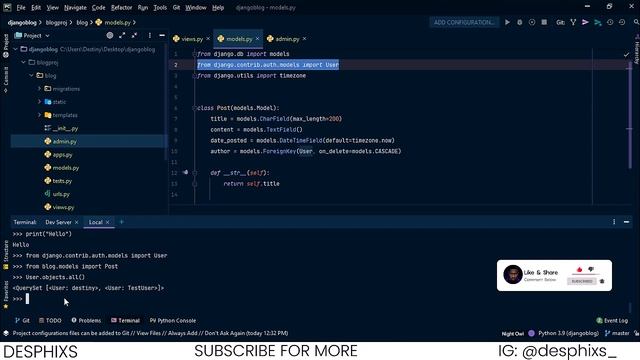Add new terminal session with plus
The width and height of the screenshot is (640, 360).
pos(122,222)
